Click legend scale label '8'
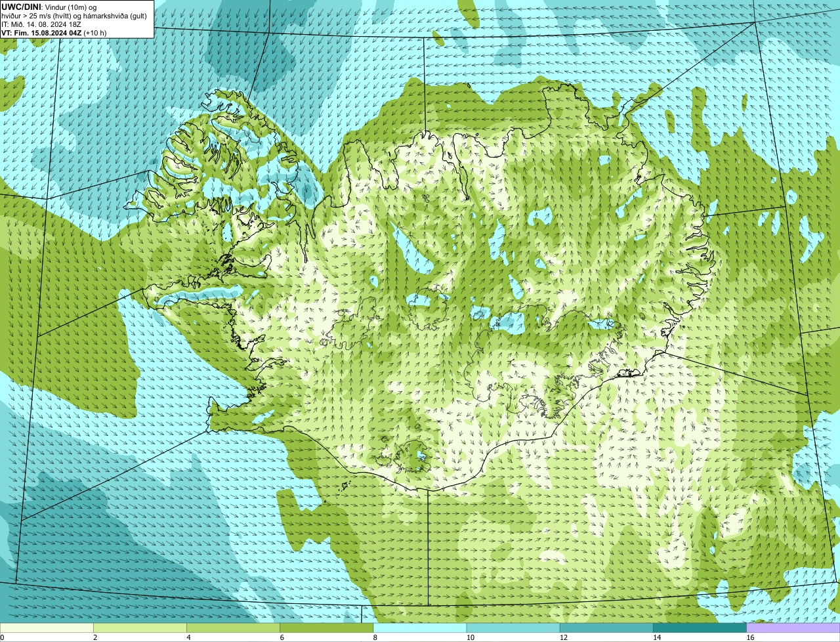This screenshot has height=642, width=840. pyautogui.click(x=375, y=637)
